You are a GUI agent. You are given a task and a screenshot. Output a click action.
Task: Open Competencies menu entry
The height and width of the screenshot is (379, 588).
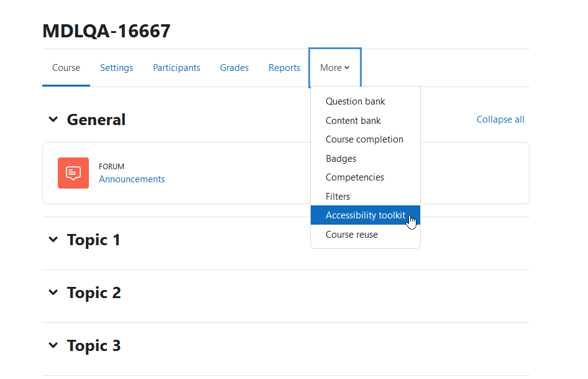(x=365, y=177)
